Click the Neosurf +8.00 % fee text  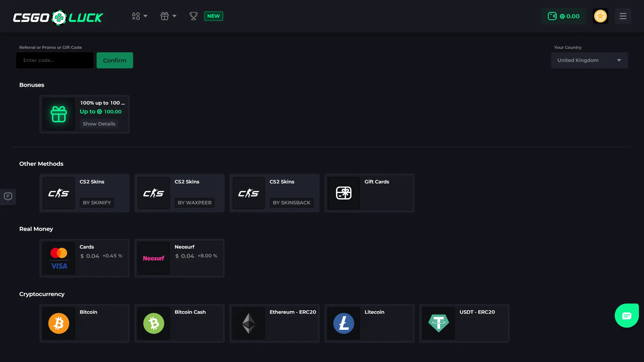click(x=207, y=256)
